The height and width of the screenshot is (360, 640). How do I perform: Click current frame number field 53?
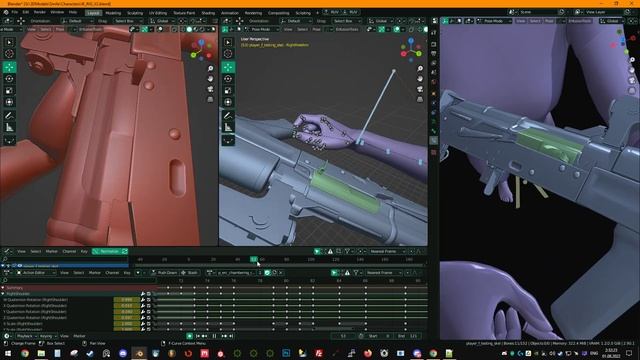click(x=343, y=336)
